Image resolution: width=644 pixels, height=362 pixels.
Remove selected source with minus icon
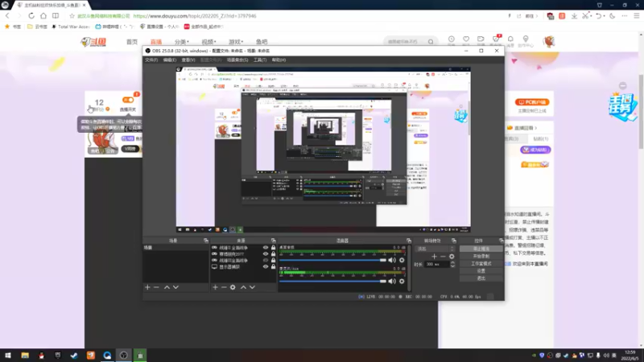click(x=224, y=287)
